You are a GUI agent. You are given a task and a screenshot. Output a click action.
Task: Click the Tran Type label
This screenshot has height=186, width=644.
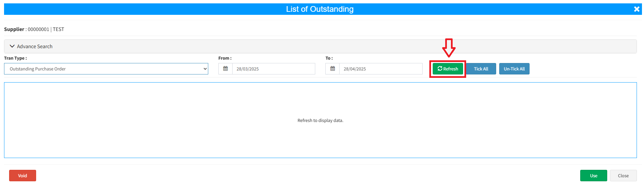coord(16,58)
